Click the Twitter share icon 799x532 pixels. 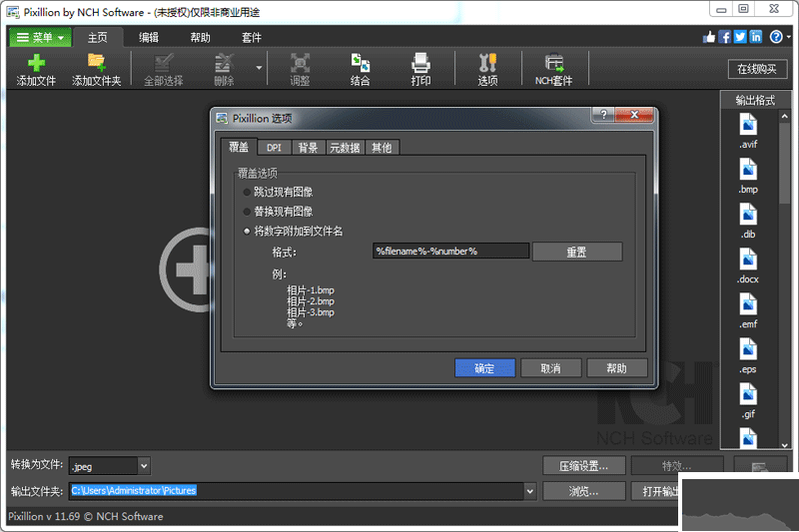click(740, 37)
